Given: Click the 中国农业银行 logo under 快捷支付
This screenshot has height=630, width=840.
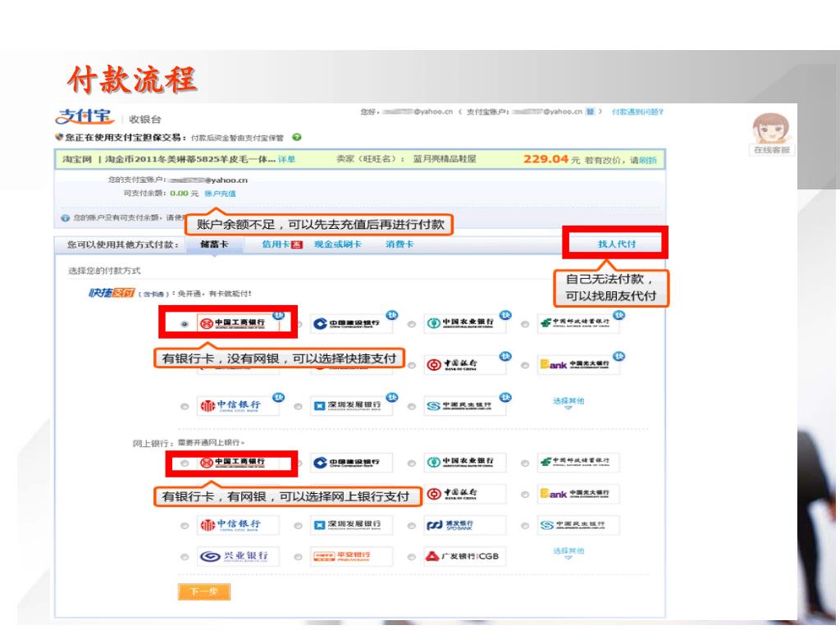Looking at the screenshot, I should click(465, 323).
